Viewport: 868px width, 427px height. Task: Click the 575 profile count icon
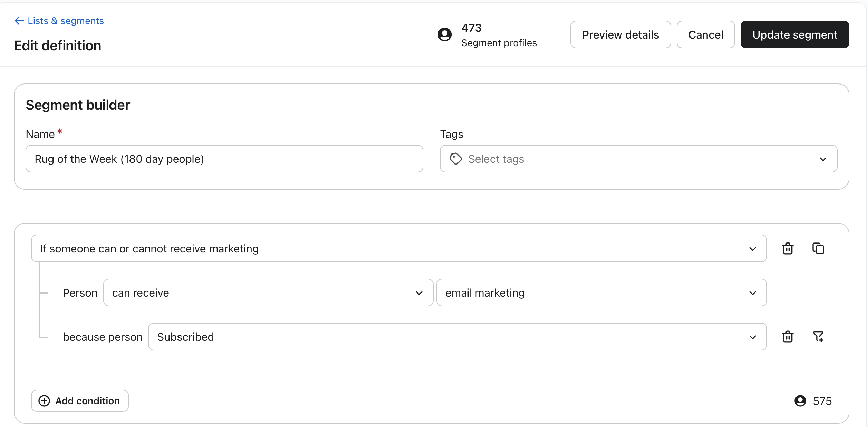click(800, 401)
